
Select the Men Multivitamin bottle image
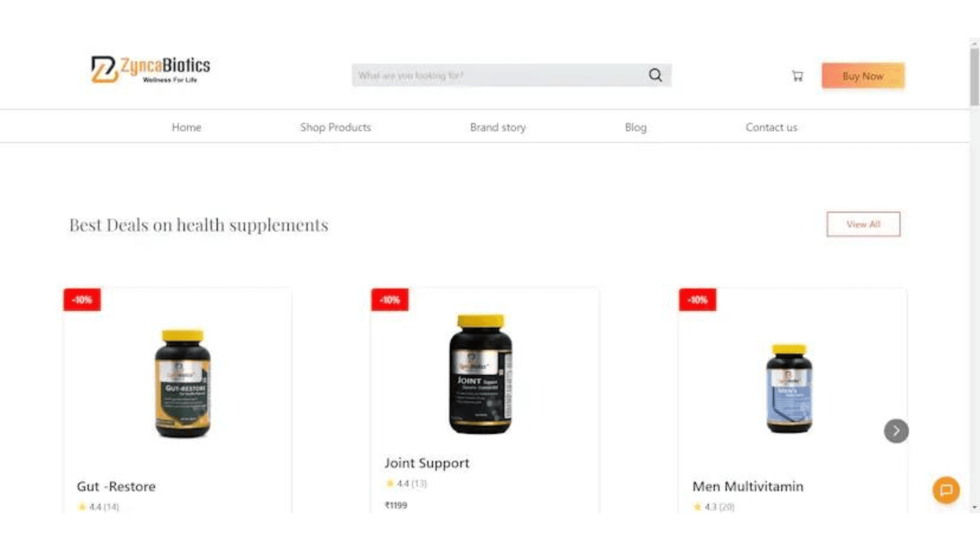[789, 389]
